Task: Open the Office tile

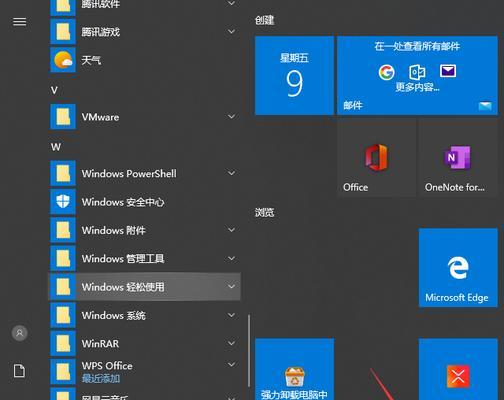Action: [377, 158]
